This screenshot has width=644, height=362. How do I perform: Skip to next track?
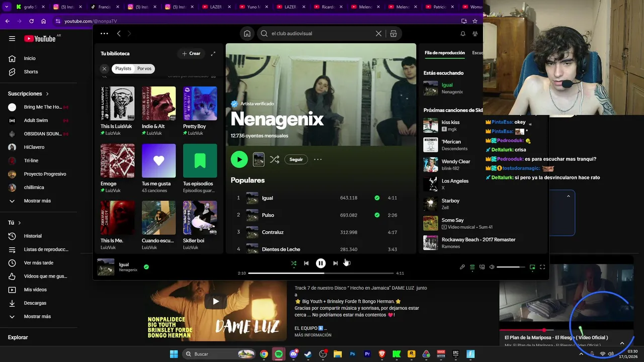(x=335, y=263)
